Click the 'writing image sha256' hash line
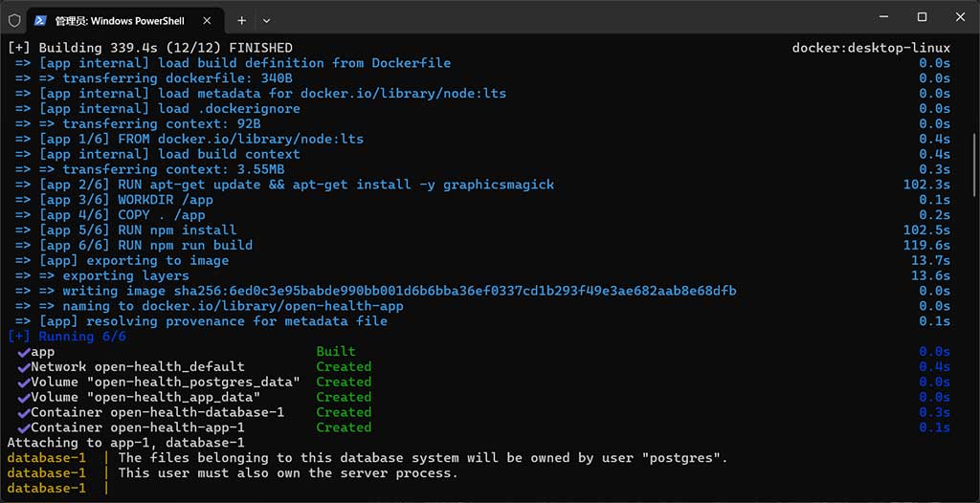Screen dimensions: 980x503 (x=375, y=291)
